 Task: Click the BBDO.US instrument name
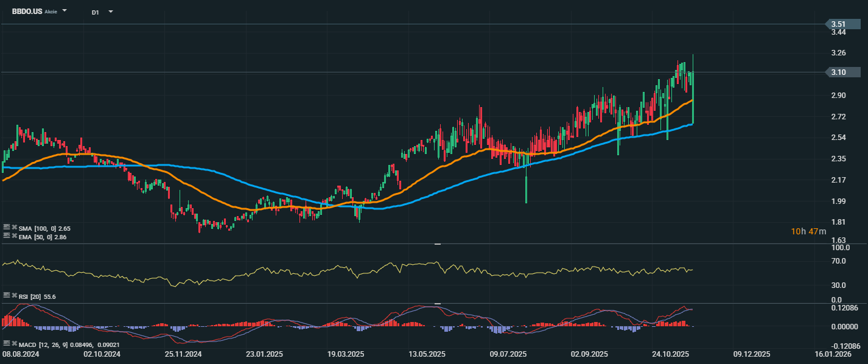tap(26, 11)
